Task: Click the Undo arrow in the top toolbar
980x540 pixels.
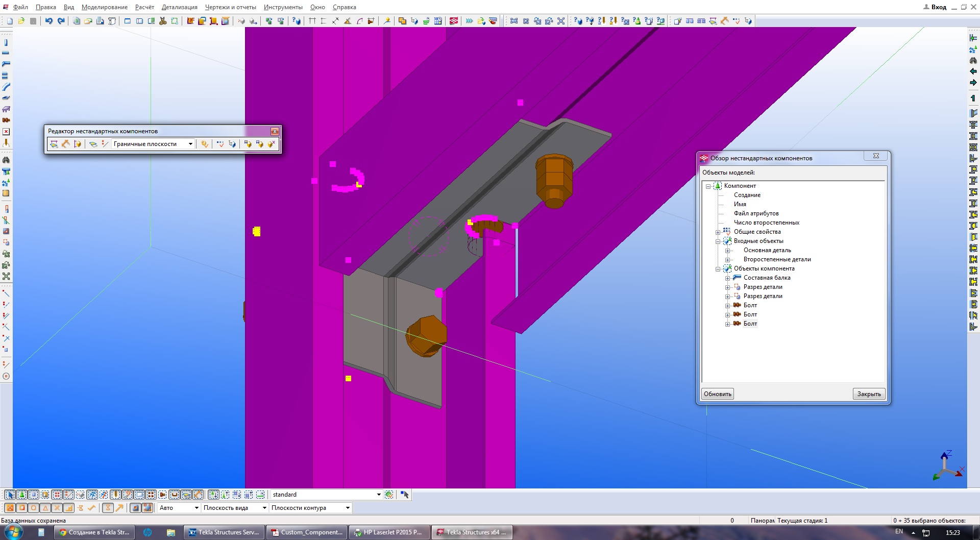Action: point(48,21)
